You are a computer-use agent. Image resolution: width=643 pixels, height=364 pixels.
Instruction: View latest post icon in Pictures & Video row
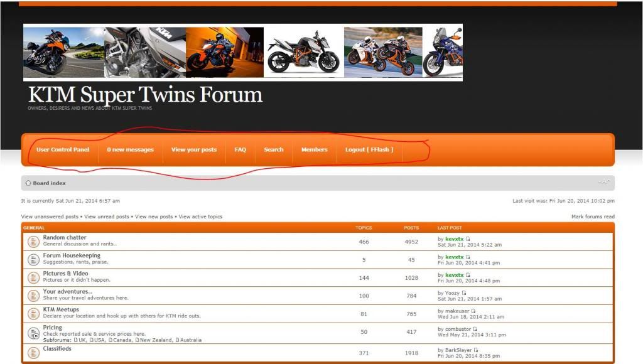tap(468, 275)
